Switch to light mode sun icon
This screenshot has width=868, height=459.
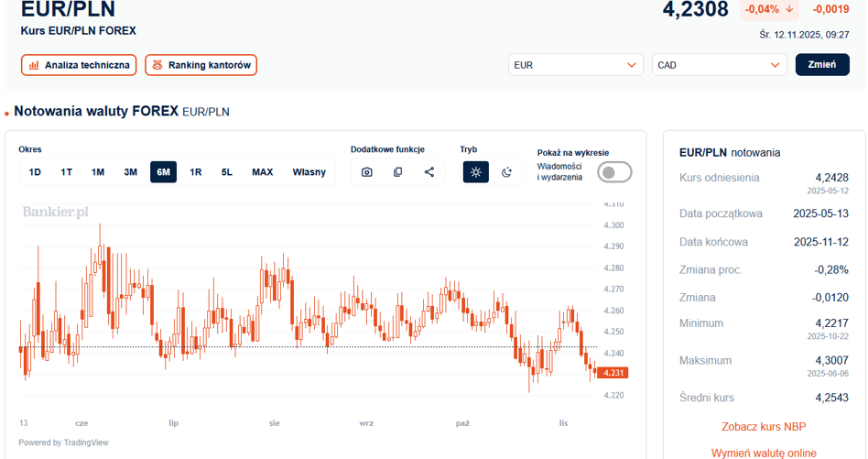[x=475, y=172]
